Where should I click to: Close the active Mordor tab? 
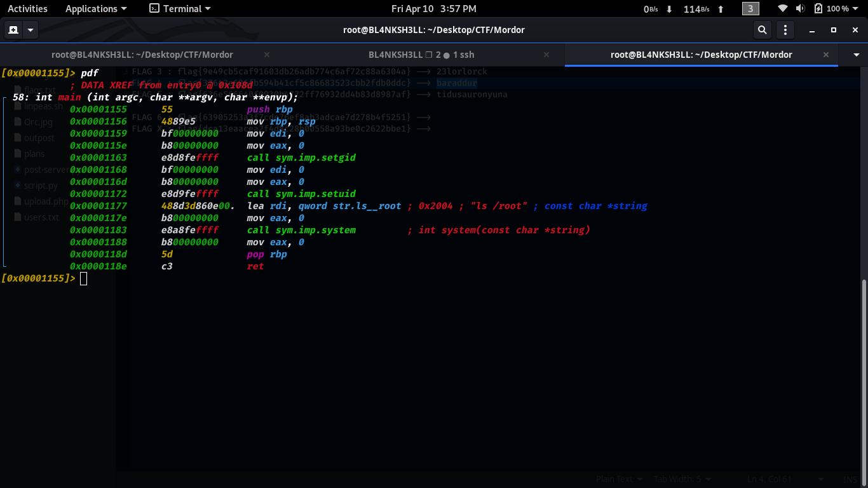click(826, 55)
